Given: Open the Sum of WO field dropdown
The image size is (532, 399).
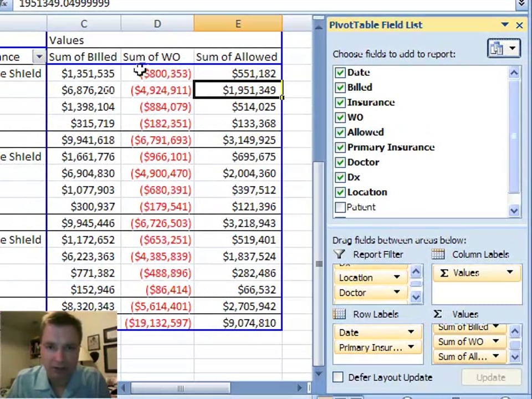Looking at the screenshot, I should [x=495, y=341].
